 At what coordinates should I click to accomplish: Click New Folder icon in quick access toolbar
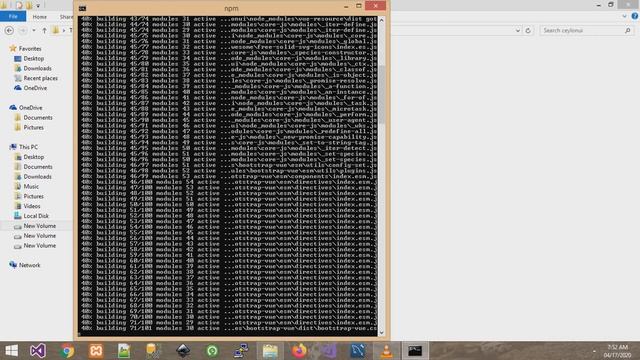(29, 5)
